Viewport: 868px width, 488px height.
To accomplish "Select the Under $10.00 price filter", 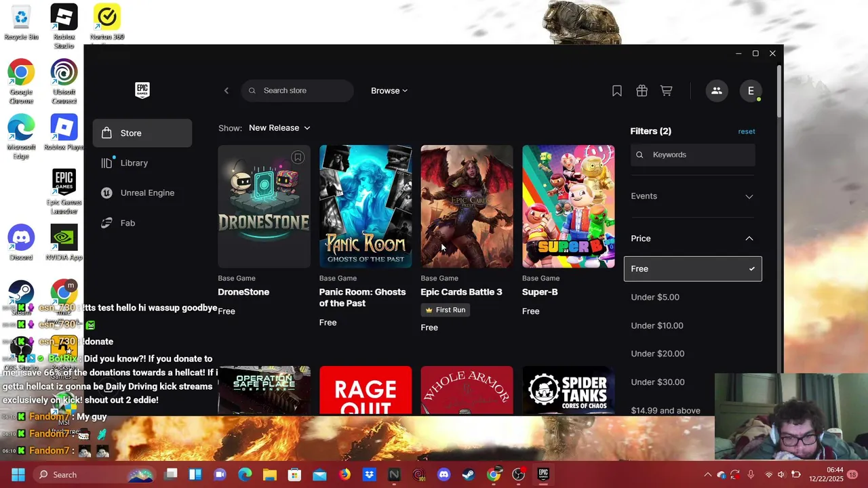I will pos(657,326).
